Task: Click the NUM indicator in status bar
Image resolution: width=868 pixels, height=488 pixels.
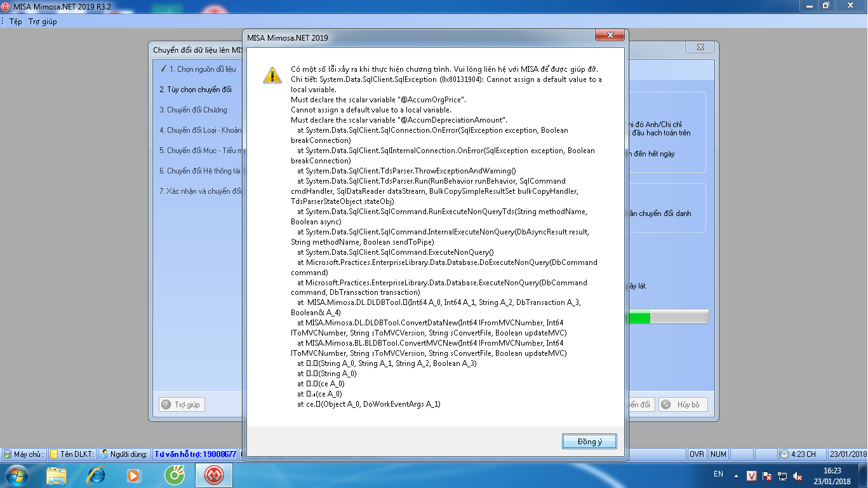Action: pyautogui.click(x=718, y=454)
